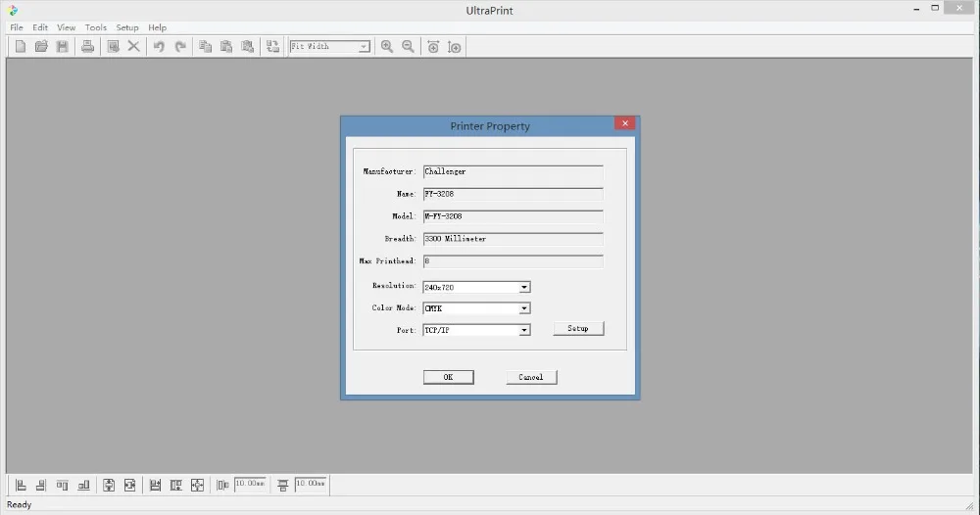Center objects horizontally on page
980x515 pixels.
pyautogui.click(x=130, y=485)
